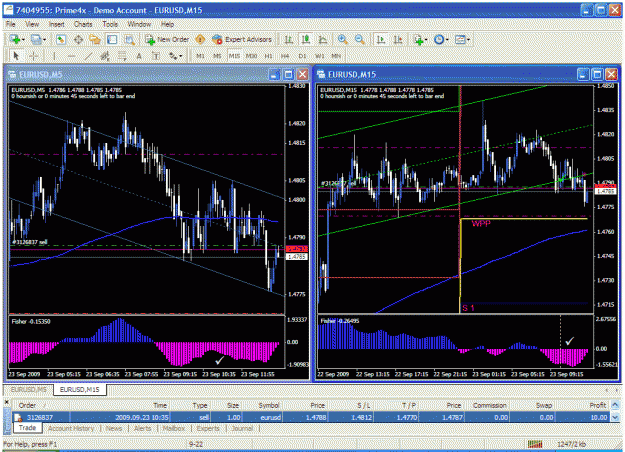The width and height of the screenshot is (625, 452).
Task: Click the Periods clock icon
Action: click(438, 39)
